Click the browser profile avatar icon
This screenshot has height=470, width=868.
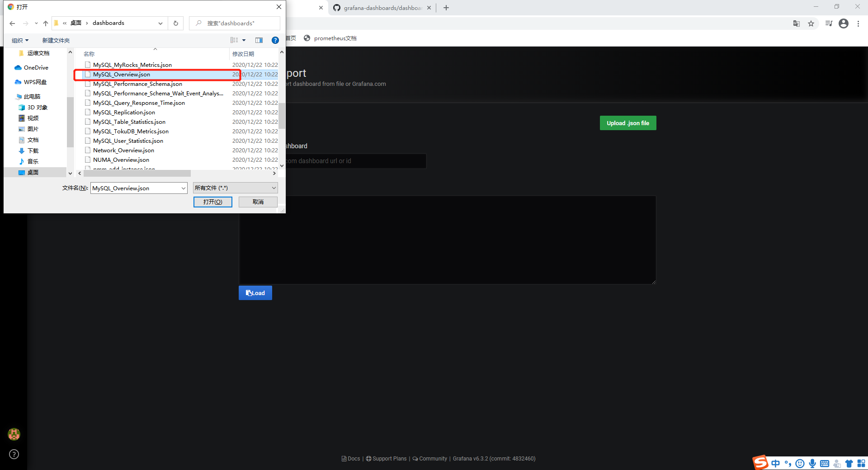point(844,23)
